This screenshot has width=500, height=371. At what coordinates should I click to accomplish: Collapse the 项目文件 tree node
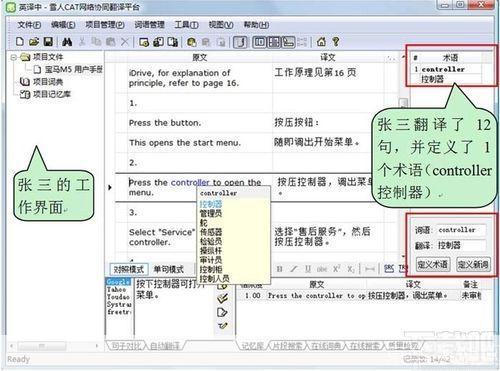pos(13,57)
